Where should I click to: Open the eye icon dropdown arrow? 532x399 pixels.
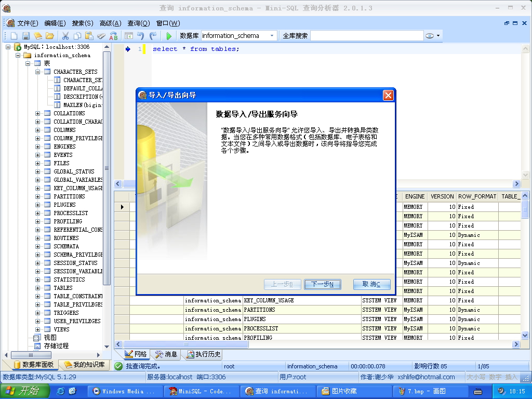pyautogui.click(x=438, y=36)
